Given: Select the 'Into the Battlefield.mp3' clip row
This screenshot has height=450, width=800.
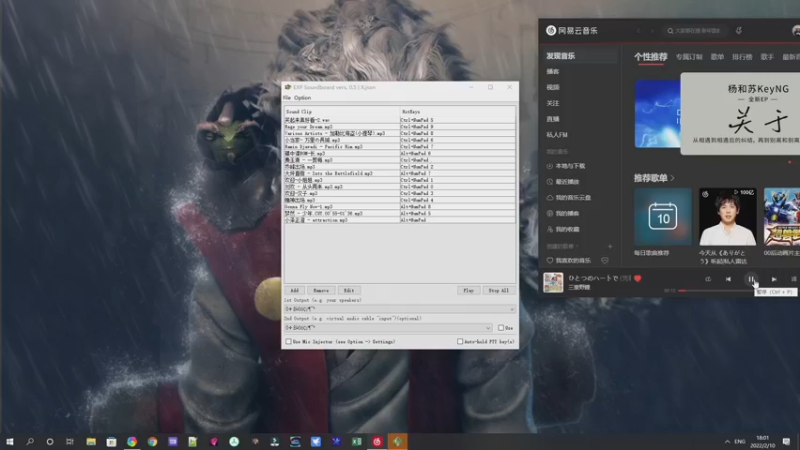Looking at the screenshot, I should (342, 173).
